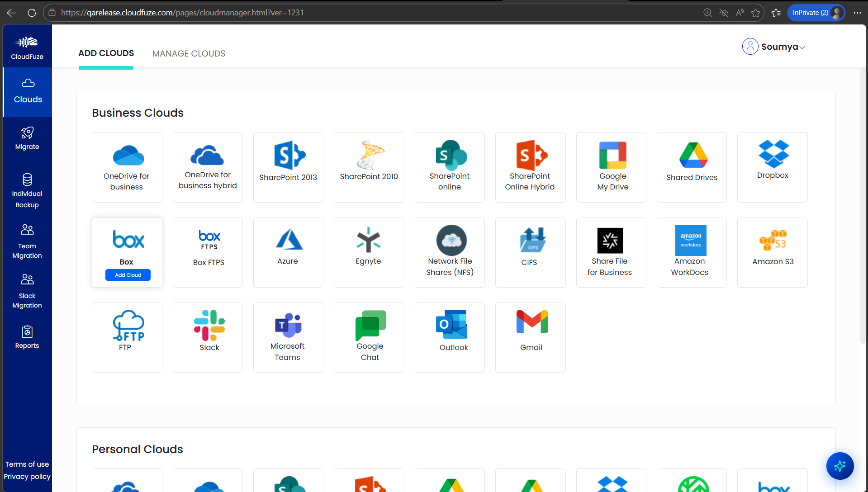The height and width of the screenshot is (492, 868).
Task: Select the Dropbox cloud tile
Action: coord(772,167)
